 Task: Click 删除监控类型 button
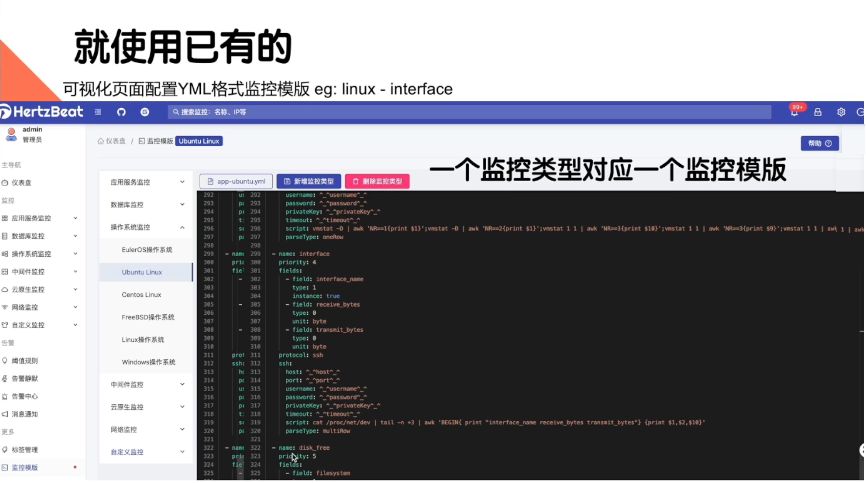(377, 181)
